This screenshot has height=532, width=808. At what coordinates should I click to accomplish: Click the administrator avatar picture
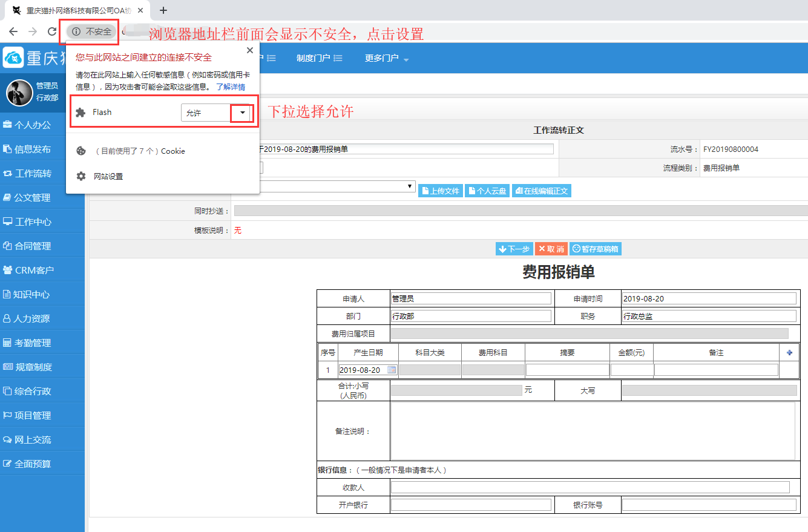click(x=19, y=93)
